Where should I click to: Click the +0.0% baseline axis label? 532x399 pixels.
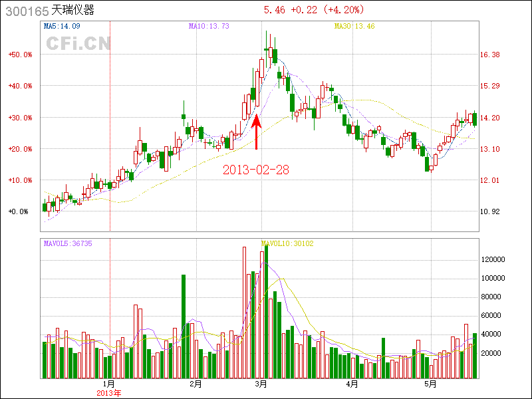click(x=20, y=211)
